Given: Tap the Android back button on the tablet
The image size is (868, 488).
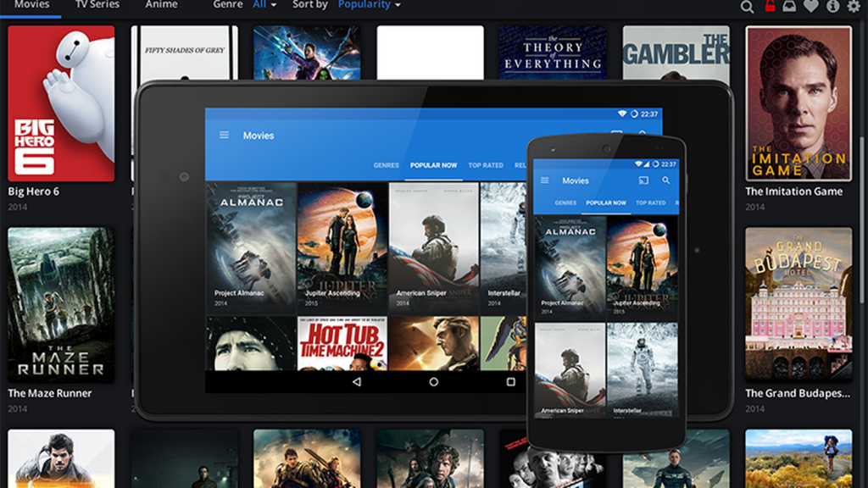Looking at the screenshot, I should [x=357, y=382].
